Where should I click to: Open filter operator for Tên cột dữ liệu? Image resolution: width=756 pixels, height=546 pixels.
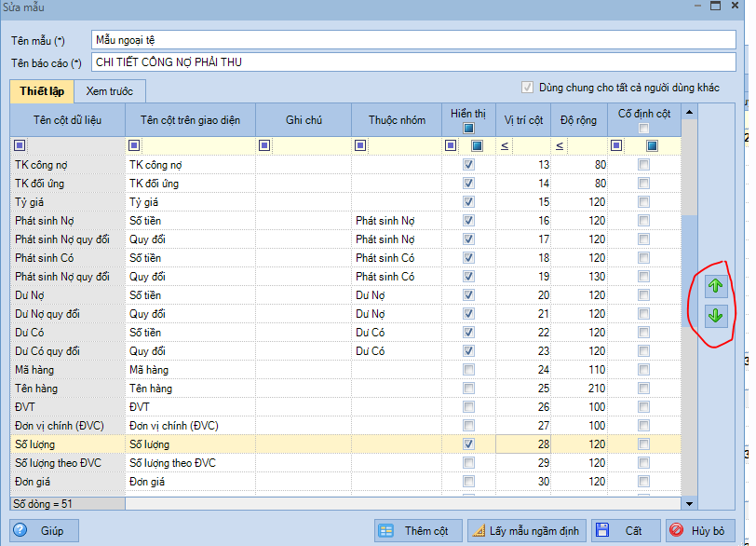tap(20, 145)
